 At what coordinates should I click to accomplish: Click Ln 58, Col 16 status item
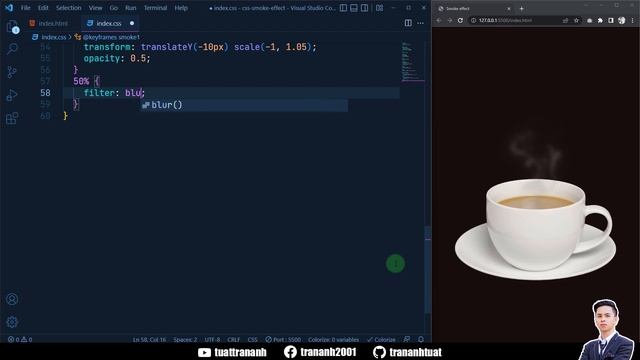(149, 340)
